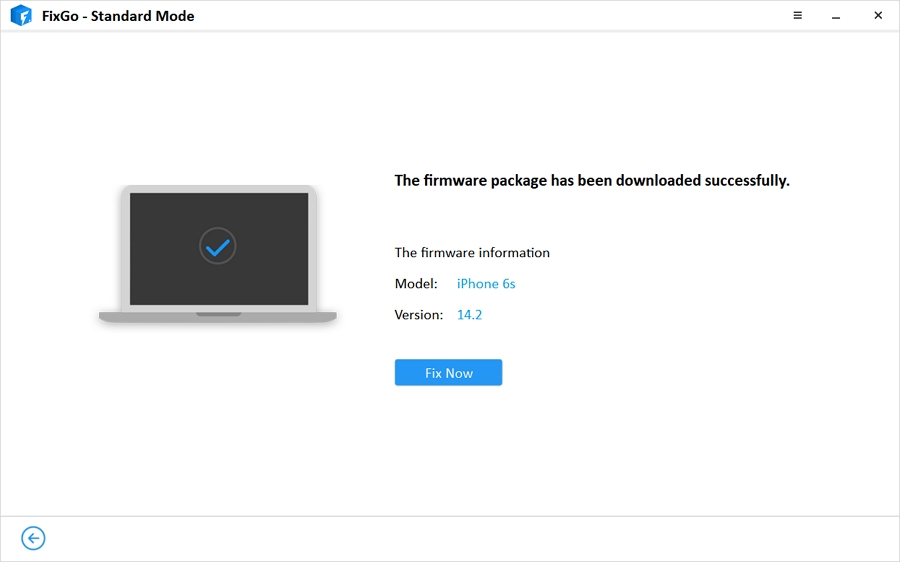Click the laptop illustration's dark screen
Viewport: 900px width, 562px height.
(219, 249)
